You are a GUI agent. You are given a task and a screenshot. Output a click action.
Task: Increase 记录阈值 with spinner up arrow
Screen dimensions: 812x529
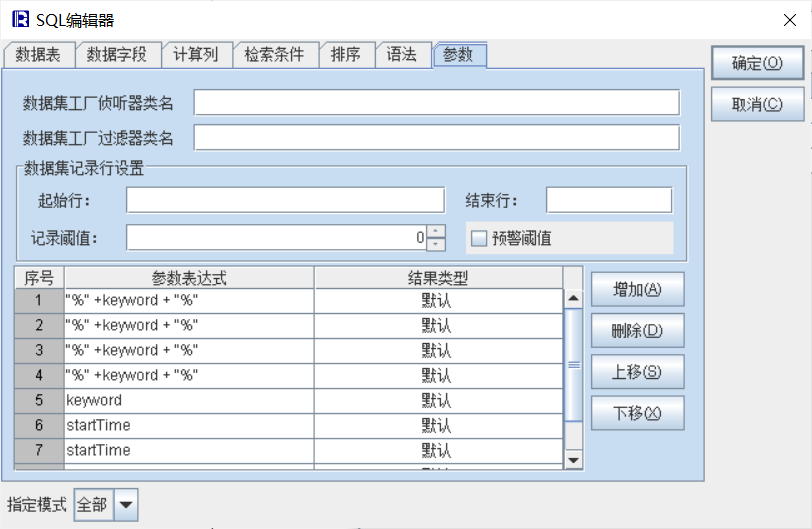[436, 231]
